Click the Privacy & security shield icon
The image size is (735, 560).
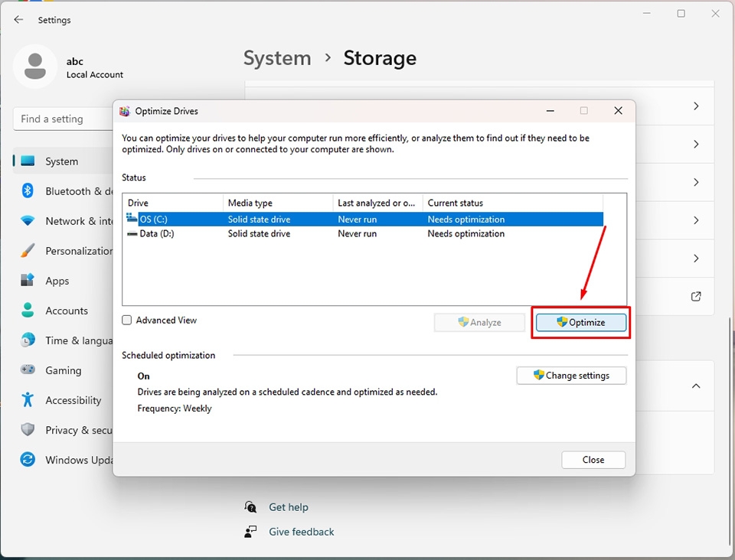[x=28, y=429]
